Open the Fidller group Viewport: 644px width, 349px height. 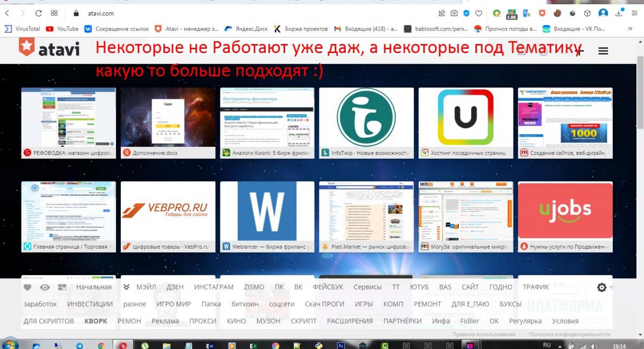click(x=470, y=321)
